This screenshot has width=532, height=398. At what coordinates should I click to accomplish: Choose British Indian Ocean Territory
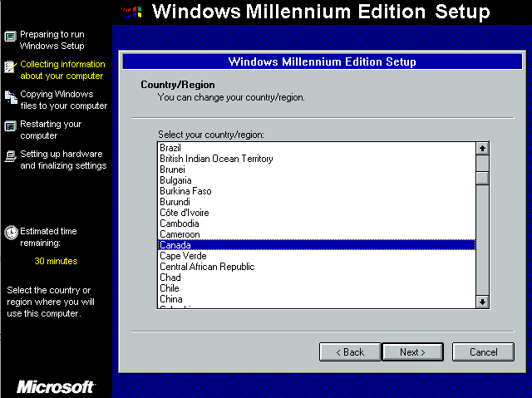click(216, 159)
